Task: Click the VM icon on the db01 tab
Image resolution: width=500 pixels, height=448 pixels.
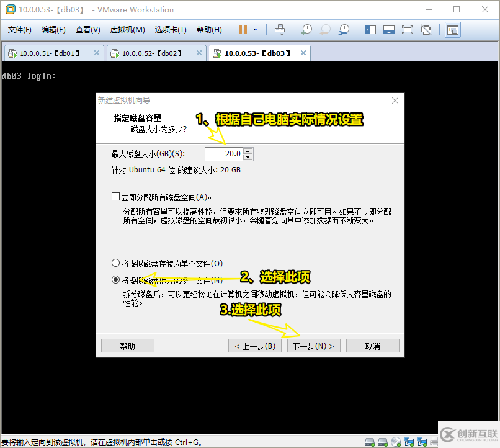Action: pyautogui.click(x=12, y=53)
